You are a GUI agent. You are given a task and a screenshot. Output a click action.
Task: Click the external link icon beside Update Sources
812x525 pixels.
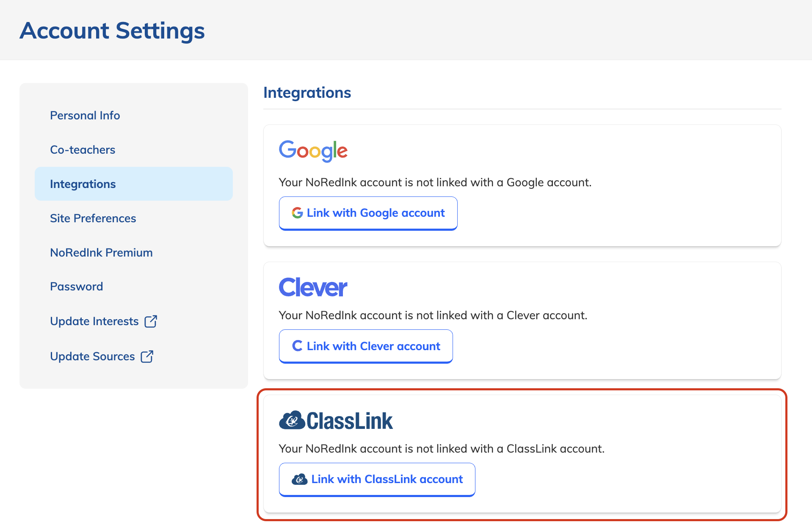146,356
